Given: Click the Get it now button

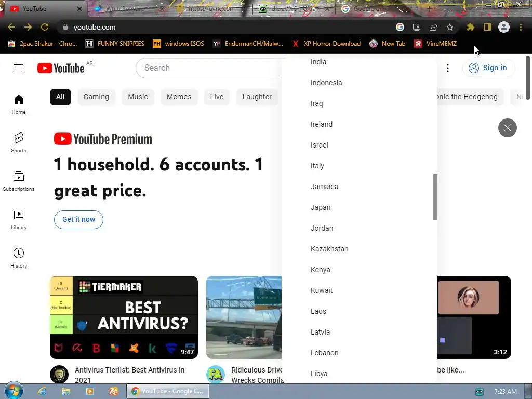Looking at the screenshot, I should (79, 220).
